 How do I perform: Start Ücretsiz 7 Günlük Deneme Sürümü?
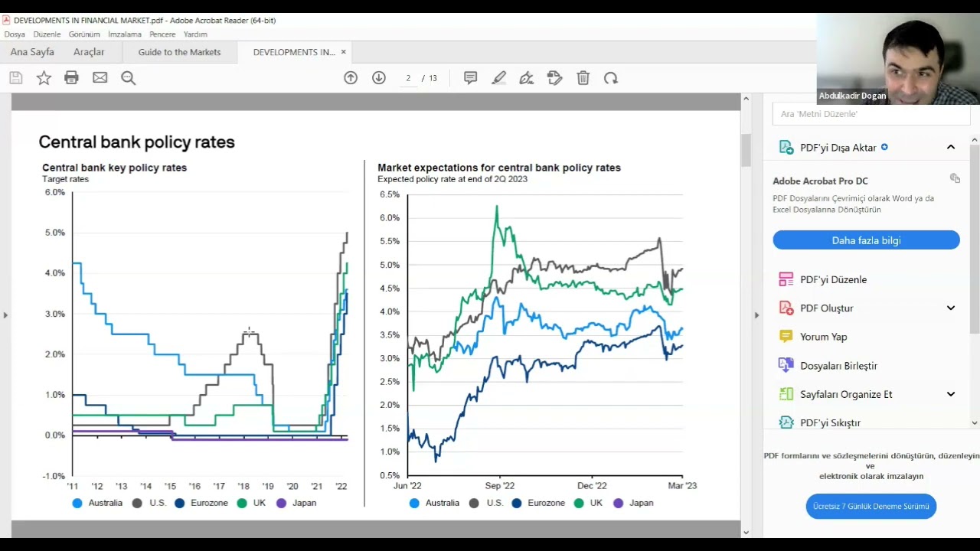pos(871,507)
